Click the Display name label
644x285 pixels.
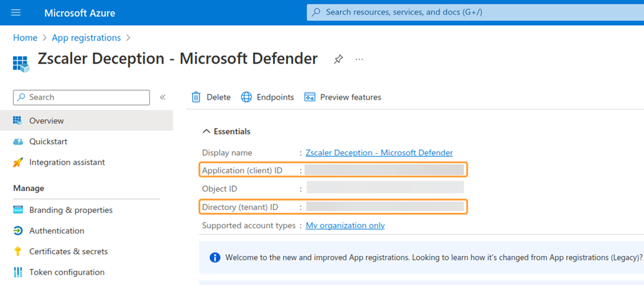pyautogui.click(x=227, y=152)
